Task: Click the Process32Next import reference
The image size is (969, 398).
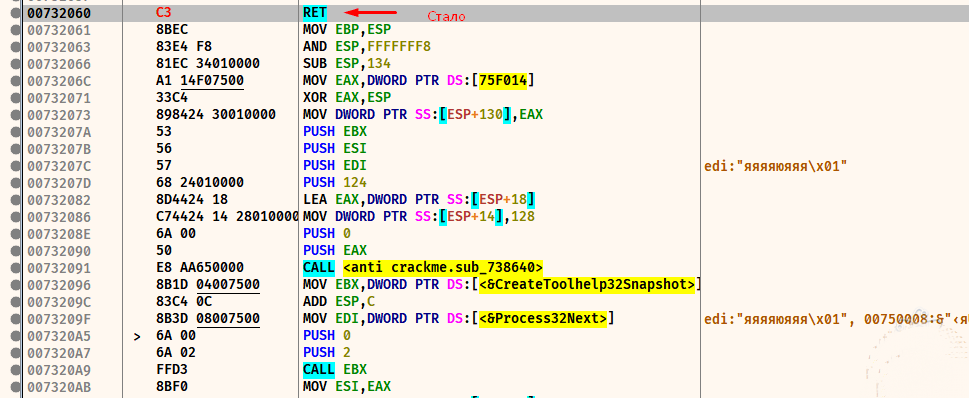Action: pos(544,318)
